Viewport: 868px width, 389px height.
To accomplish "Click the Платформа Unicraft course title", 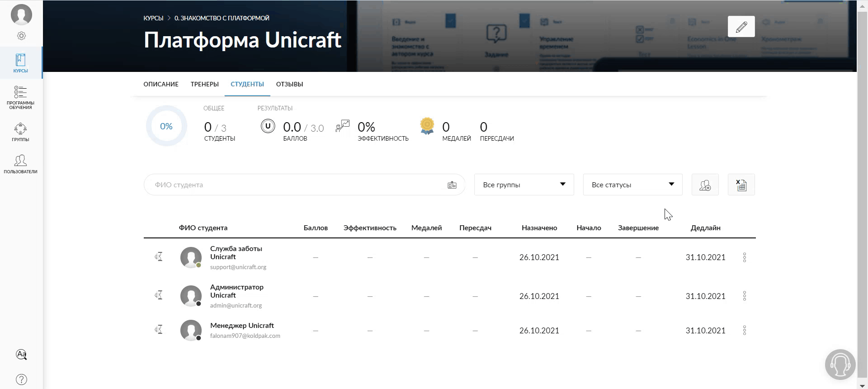I will click(x=242, y=40).
